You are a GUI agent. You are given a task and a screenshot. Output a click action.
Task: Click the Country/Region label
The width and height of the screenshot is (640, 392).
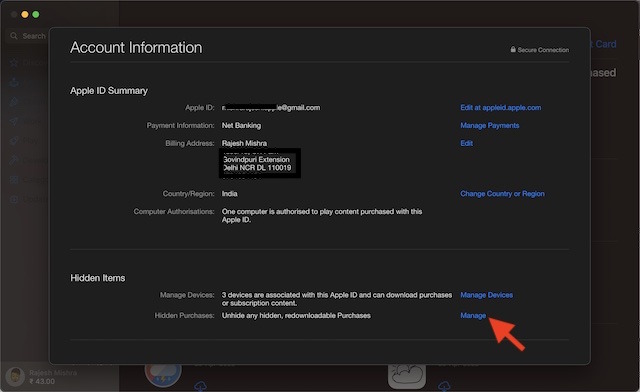click(x=188, y=194)
